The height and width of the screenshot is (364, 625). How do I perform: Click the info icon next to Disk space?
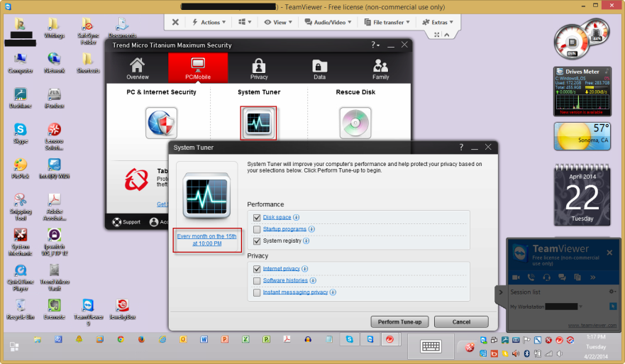(x=296, y=218)
